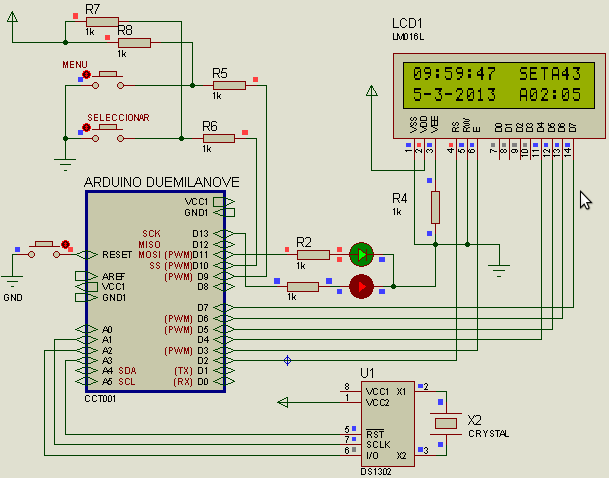Select resistor R6
The image size is (609, 478).
pyautogui.click(x=219, y=138)
